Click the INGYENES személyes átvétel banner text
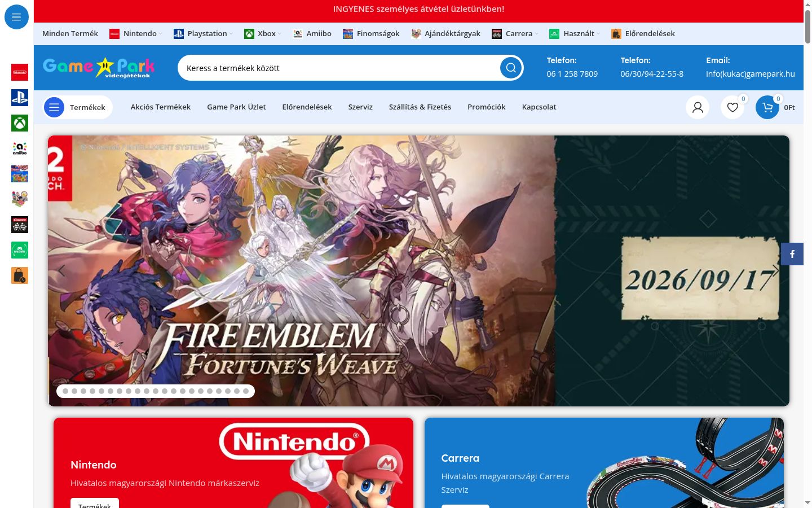Screen dimensions: 812x508 pos(418,9)
